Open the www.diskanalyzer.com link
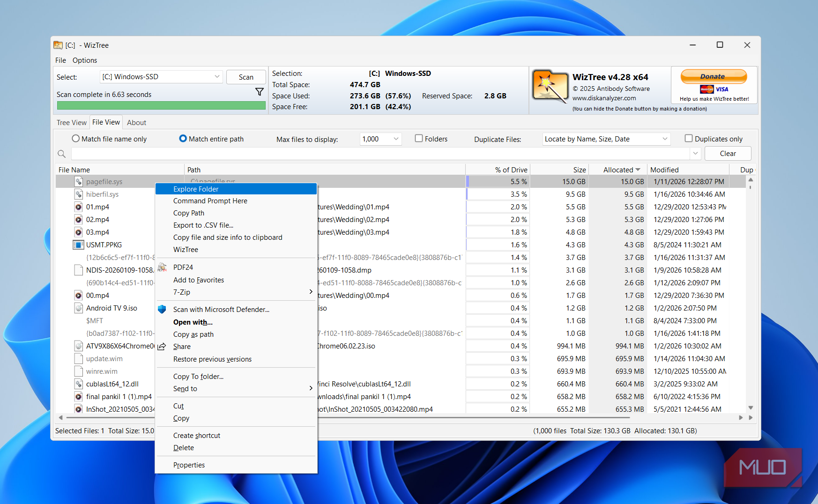Screen dimensions: 818x504 pyautogui.click(x=604, y=98)
